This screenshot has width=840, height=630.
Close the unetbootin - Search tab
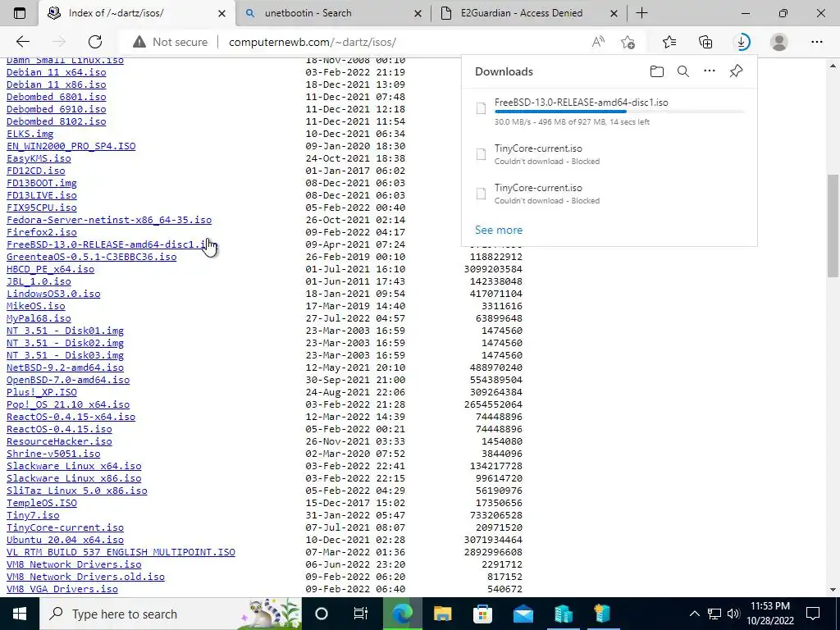[x=418, y=13]
